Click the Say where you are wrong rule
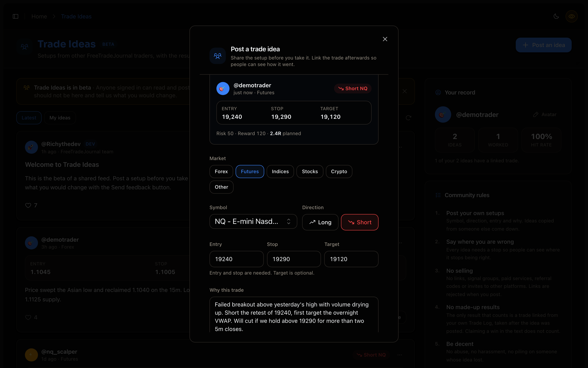The width and height of the screenshot is (588, 368). click(480, 242)
